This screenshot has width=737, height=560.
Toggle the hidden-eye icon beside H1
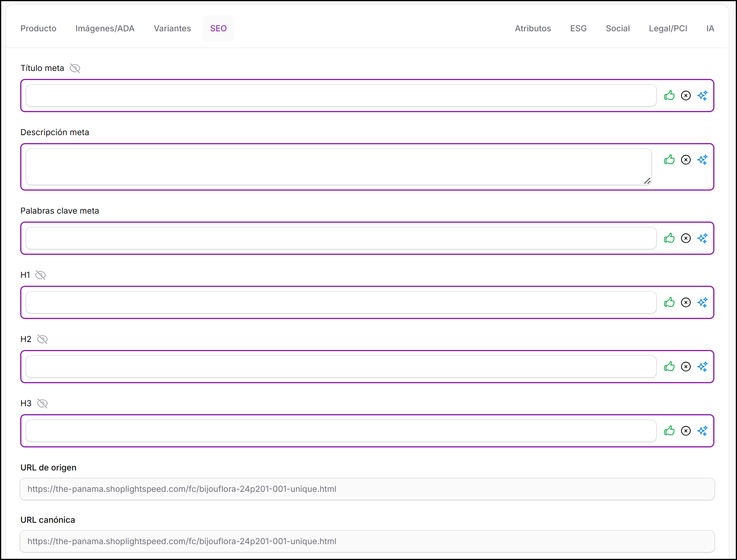40,275
